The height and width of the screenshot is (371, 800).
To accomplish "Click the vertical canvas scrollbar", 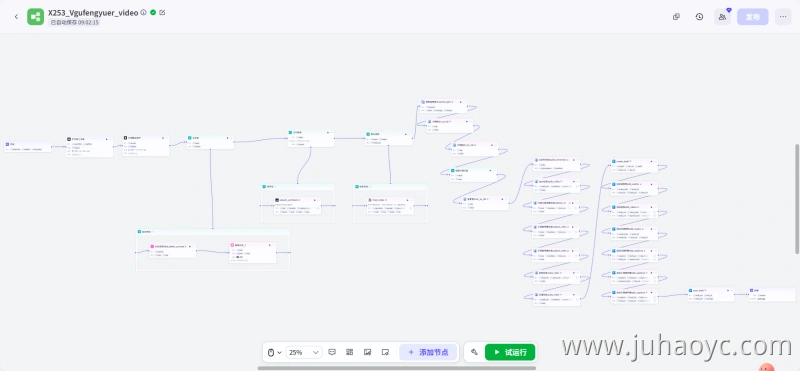I will [797, 199].
